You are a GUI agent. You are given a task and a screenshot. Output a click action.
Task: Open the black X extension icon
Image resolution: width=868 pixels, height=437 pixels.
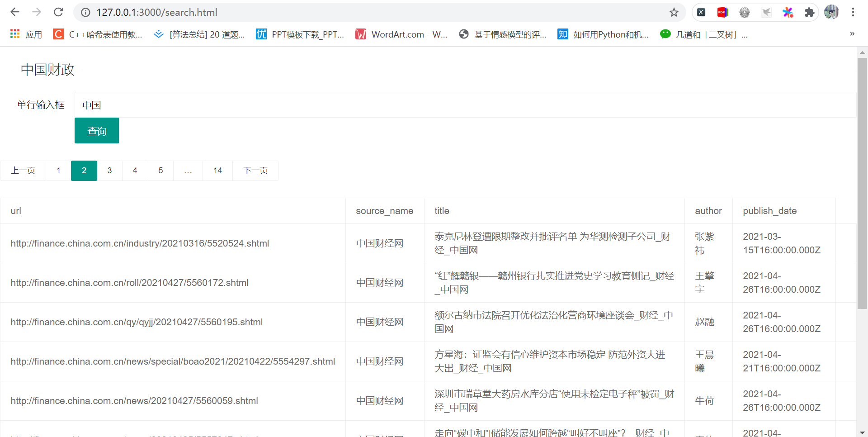pos(701,12)
